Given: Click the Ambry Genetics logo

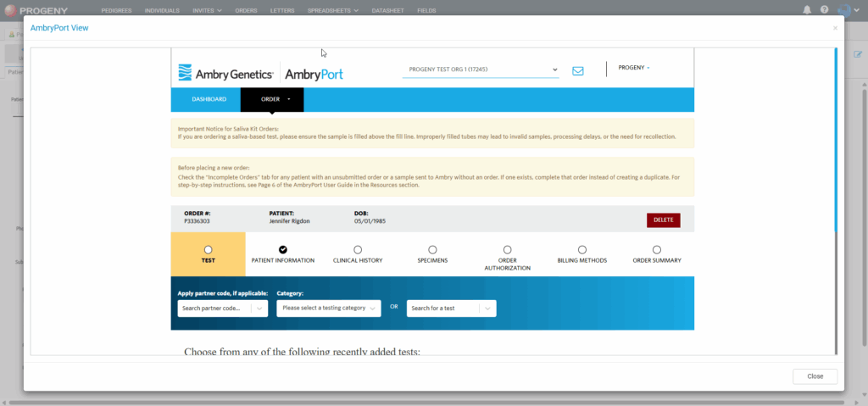Looking at the screenshot, I should coord(225,74).
